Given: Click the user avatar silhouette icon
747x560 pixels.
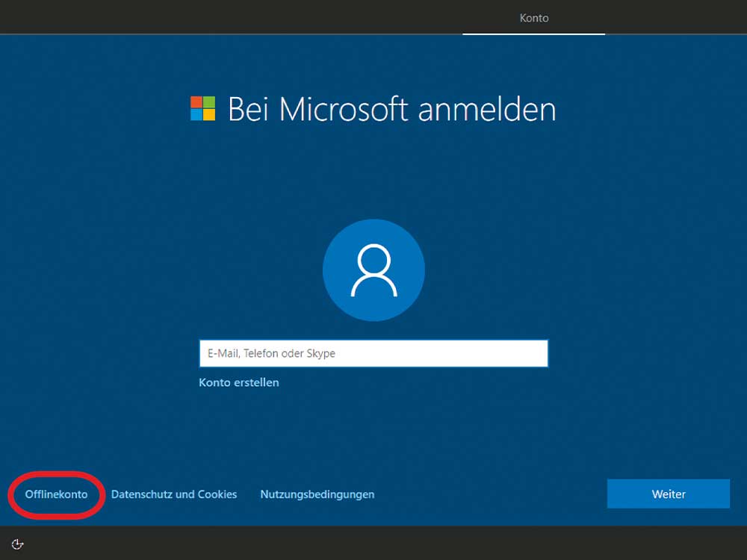Looking at the screenshot, I should click(373, 270).
